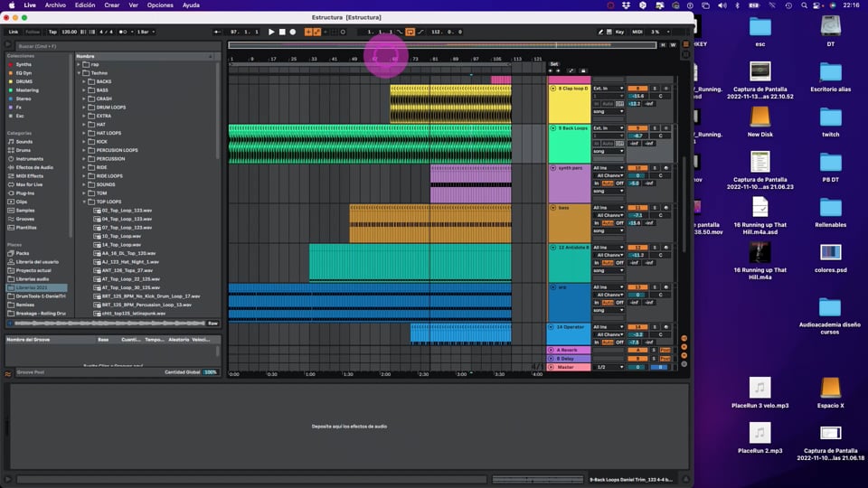Switch to Arrangement View selector icon
The image size is (868, 488).
click(686, 44)
